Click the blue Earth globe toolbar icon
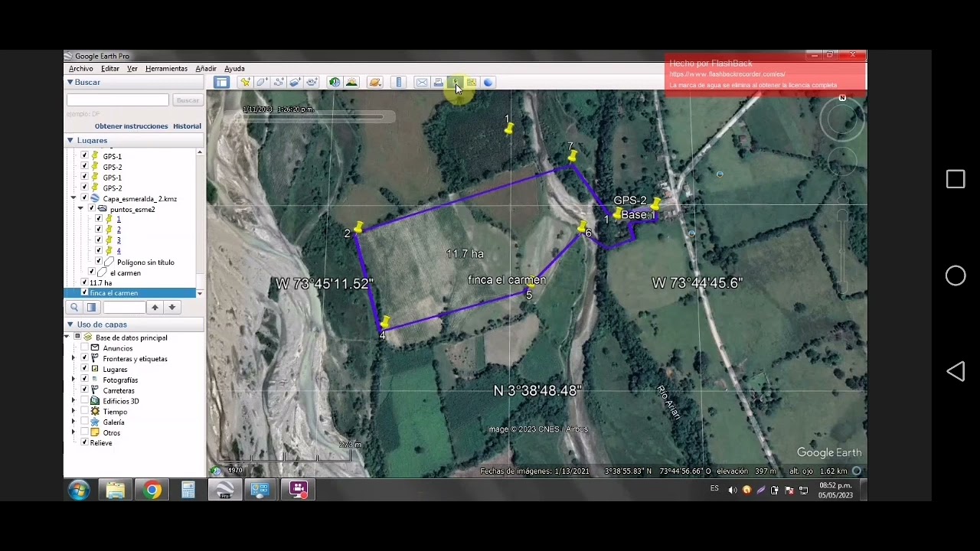Image resolution: width=980 pixels, height=551 pixels. pyautogui.click(x=488, y=83)
